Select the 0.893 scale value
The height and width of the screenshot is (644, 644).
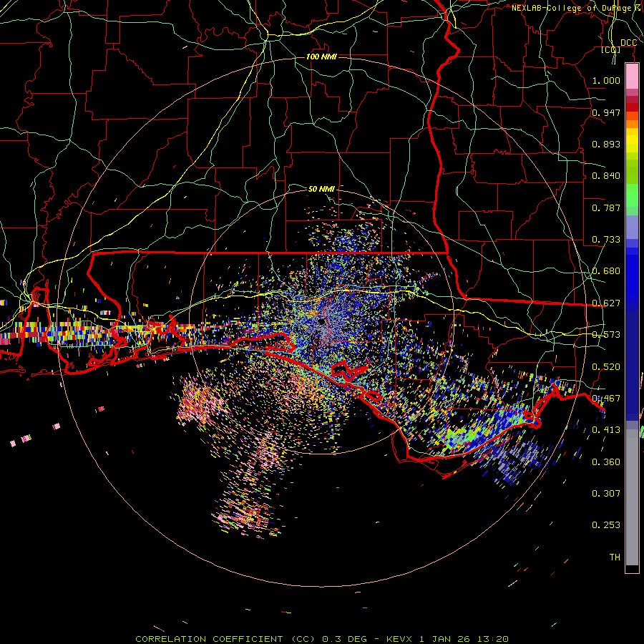(606, 144)
